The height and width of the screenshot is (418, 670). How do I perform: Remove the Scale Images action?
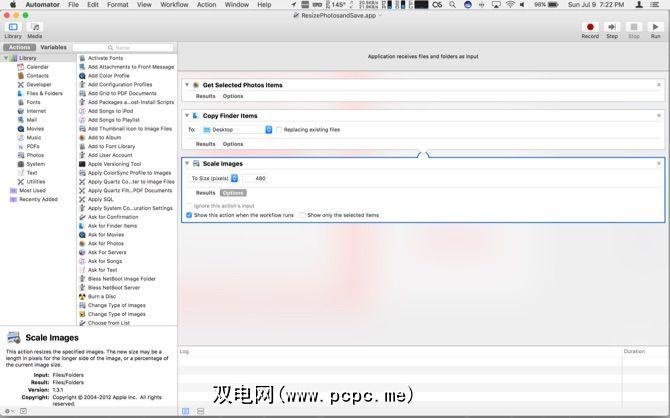pos(658,163)
